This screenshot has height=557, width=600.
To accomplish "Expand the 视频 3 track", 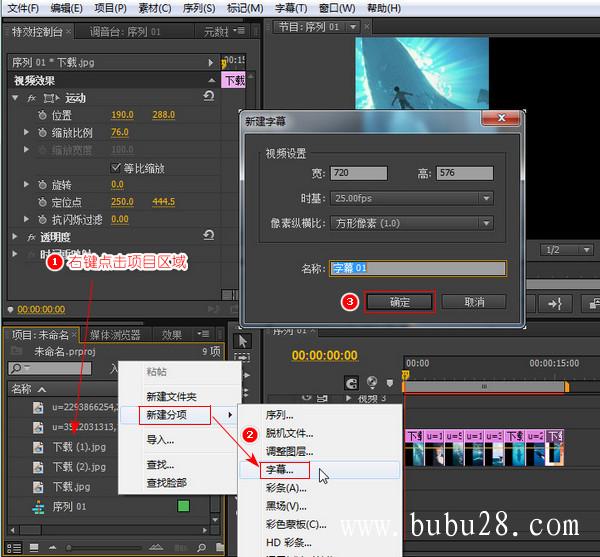I will 348,398.
